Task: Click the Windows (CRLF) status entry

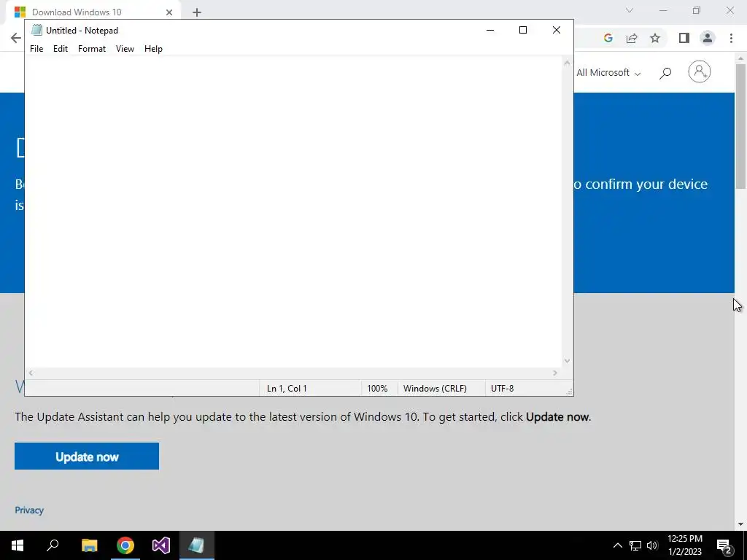Action: pos(435,389)
